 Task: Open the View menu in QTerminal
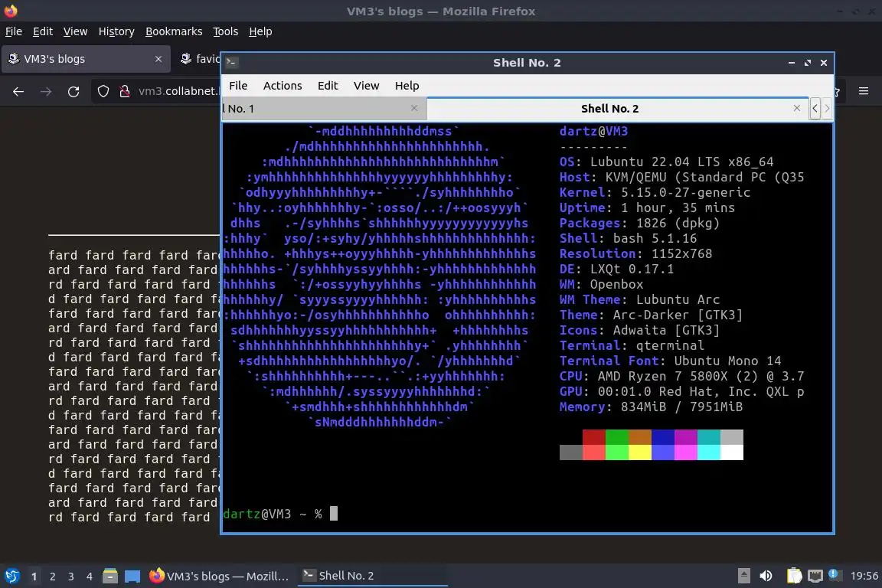pos(366,86)
